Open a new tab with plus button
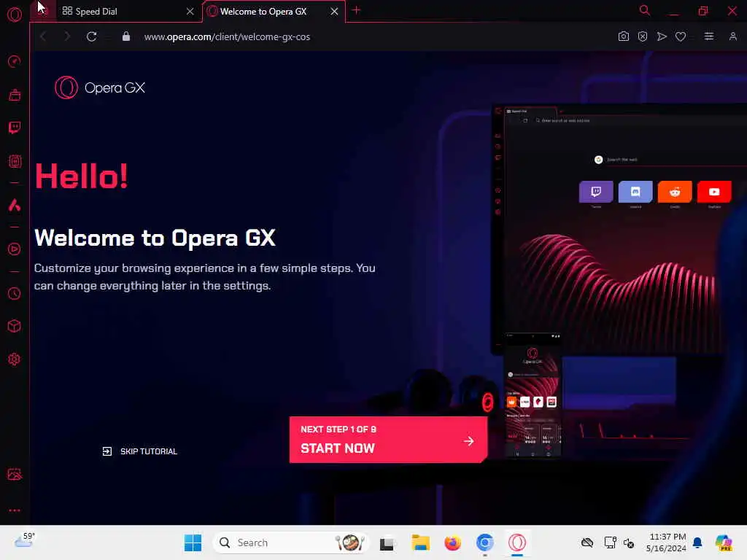 [x=356, y=10]
